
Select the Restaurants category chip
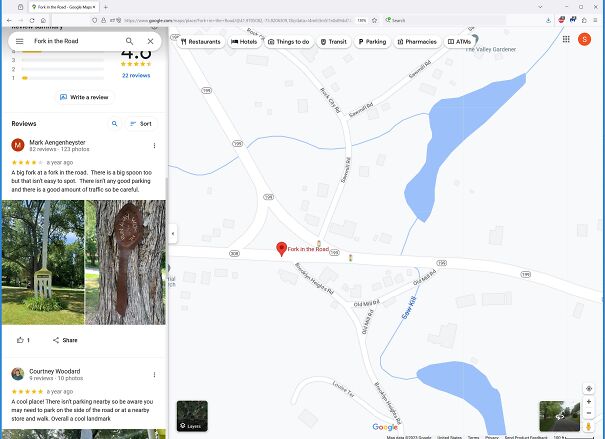200,42
